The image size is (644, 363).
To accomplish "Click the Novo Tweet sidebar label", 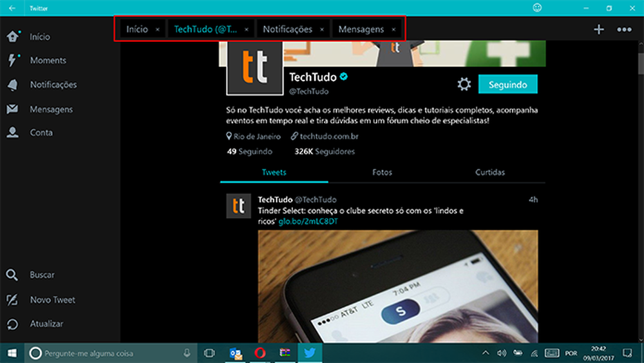I will click(53, 300).
